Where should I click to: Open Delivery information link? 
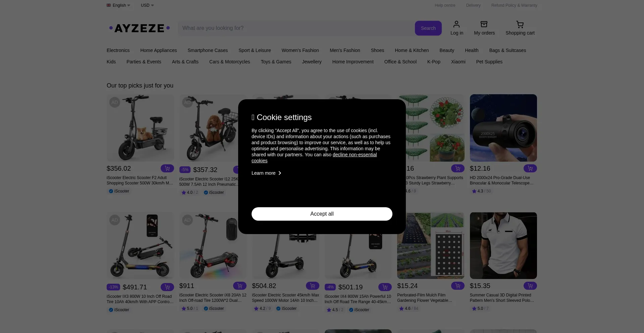pyautogui.click(x=473, y=5)
